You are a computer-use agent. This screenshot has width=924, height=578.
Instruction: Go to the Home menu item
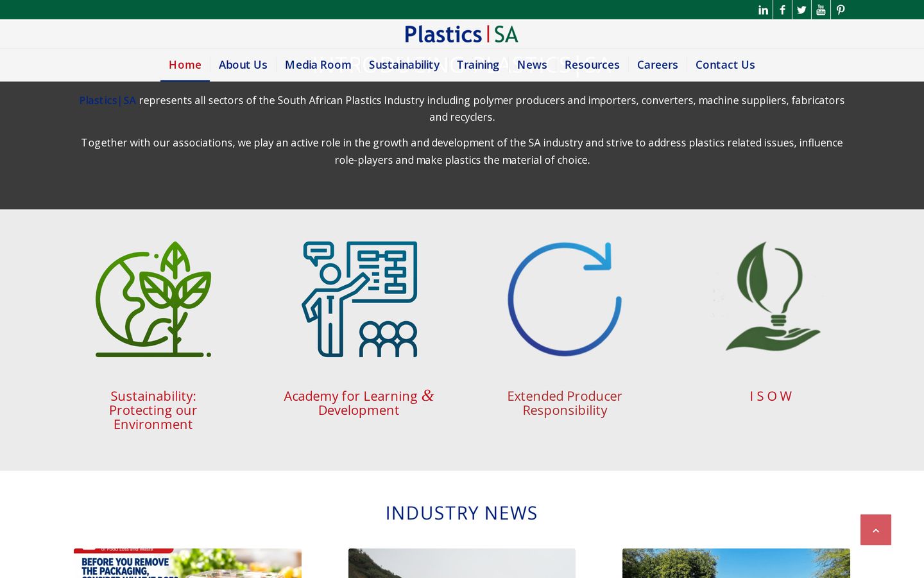(x=185, y=65)
